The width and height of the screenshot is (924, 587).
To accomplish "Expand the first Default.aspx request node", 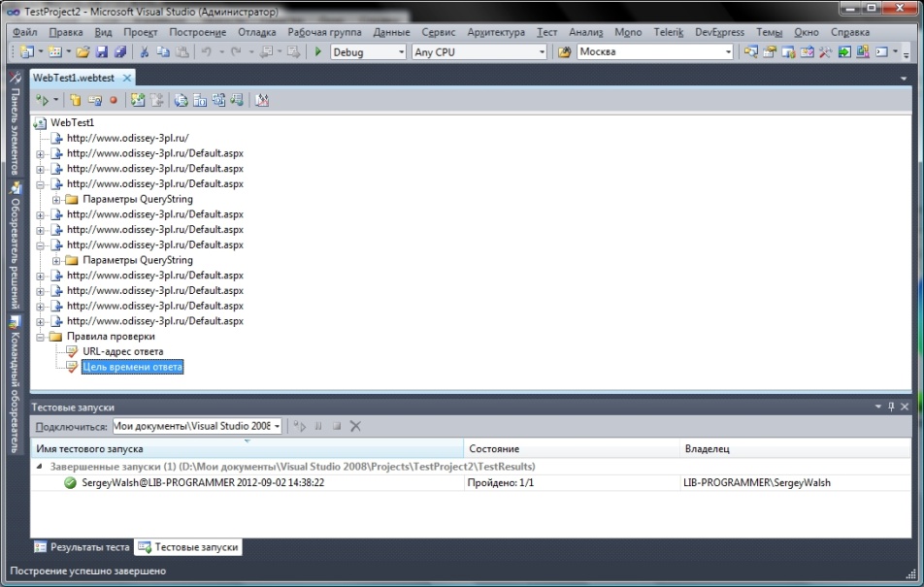I will point(40,154).
